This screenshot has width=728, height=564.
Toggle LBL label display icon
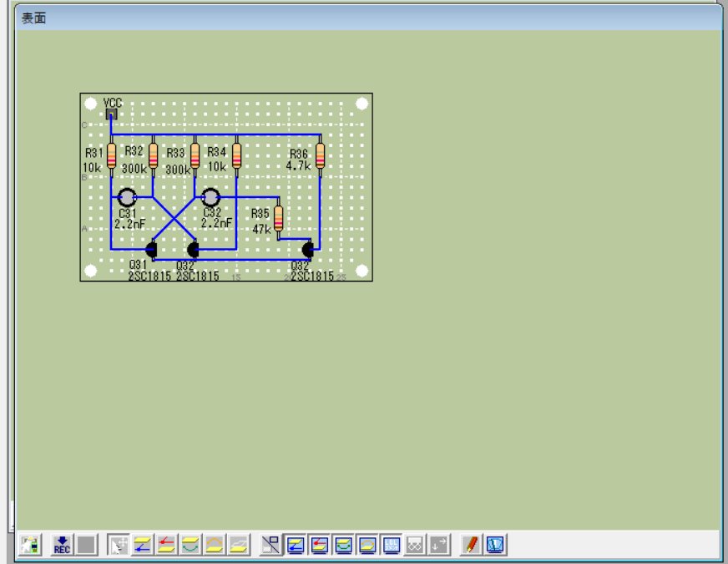[x=392, y=545]
